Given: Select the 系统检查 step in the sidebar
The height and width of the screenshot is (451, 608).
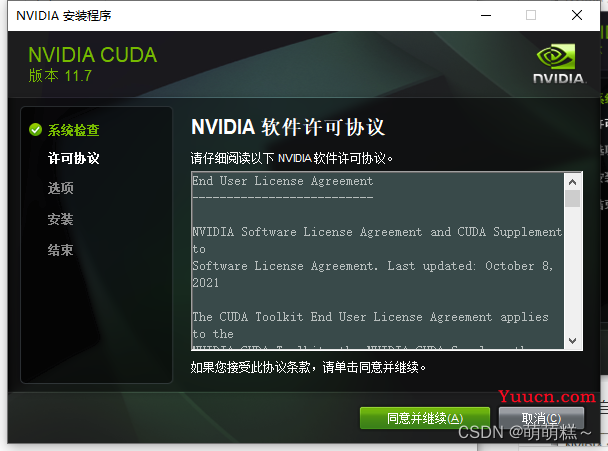Looking at the screenshot, I should coord(74,130).
